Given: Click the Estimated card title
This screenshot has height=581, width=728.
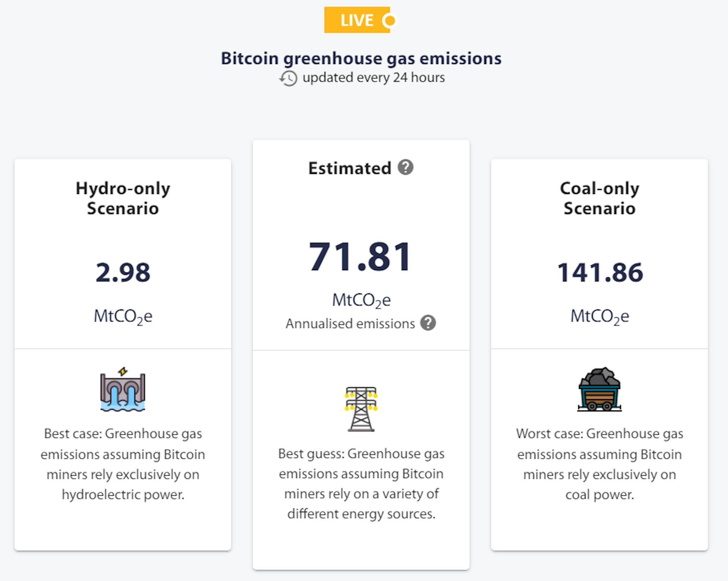Looking at the screenshot, I should point(350,168).
